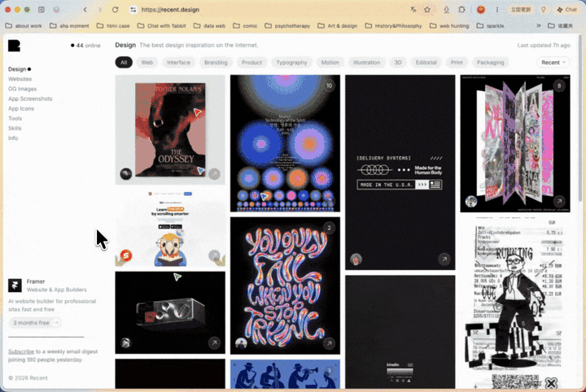Go to App Icons in the sidebar

(x=21, y=109)
